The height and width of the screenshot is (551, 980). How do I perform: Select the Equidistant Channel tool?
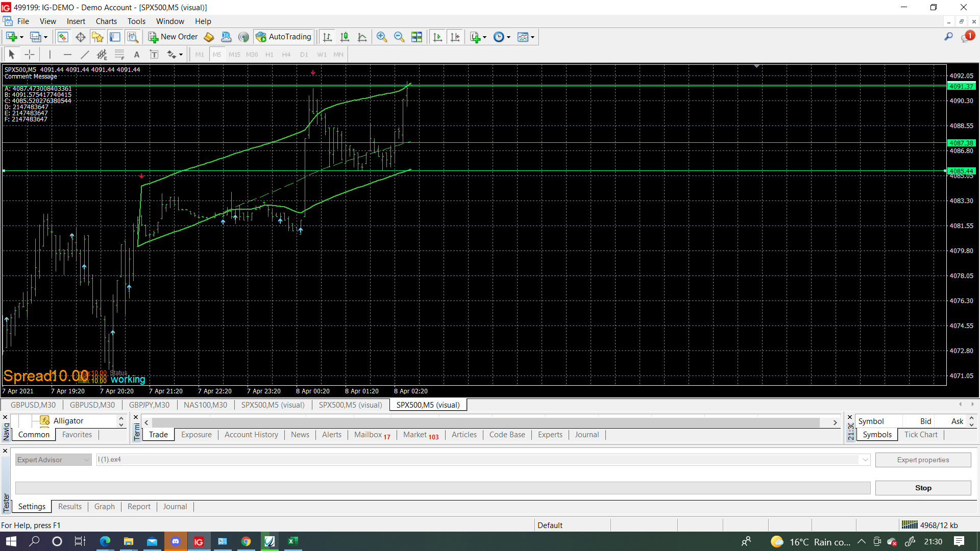[x=102, y=54]
